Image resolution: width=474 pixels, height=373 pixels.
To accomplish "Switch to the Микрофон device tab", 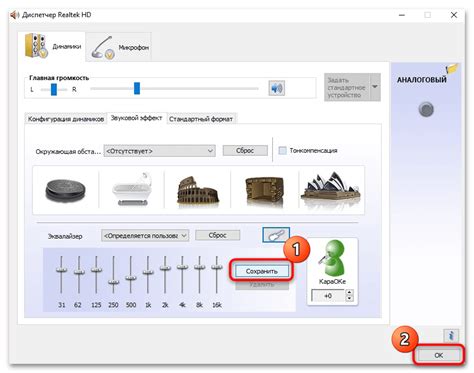I will (x=119, y=47).
